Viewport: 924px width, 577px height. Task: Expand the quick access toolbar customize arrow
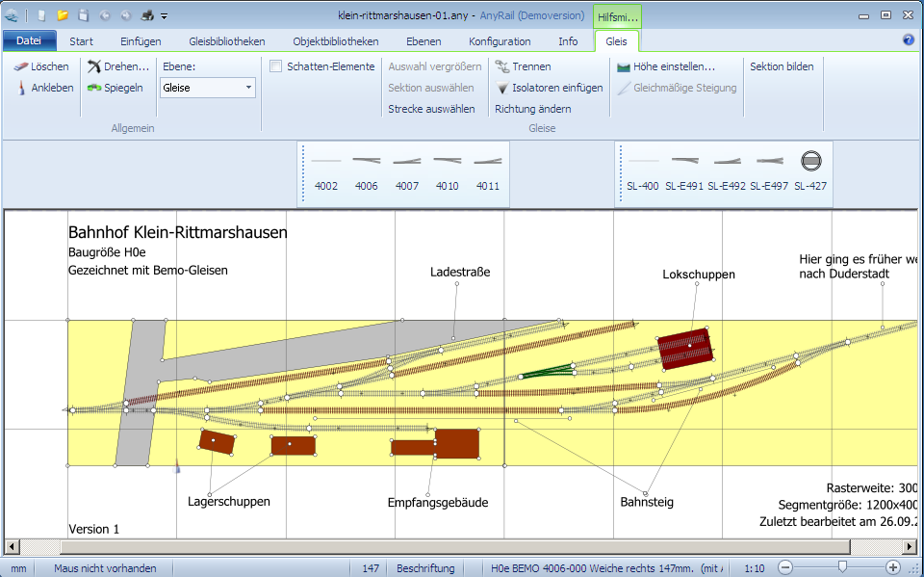point(165,16)
